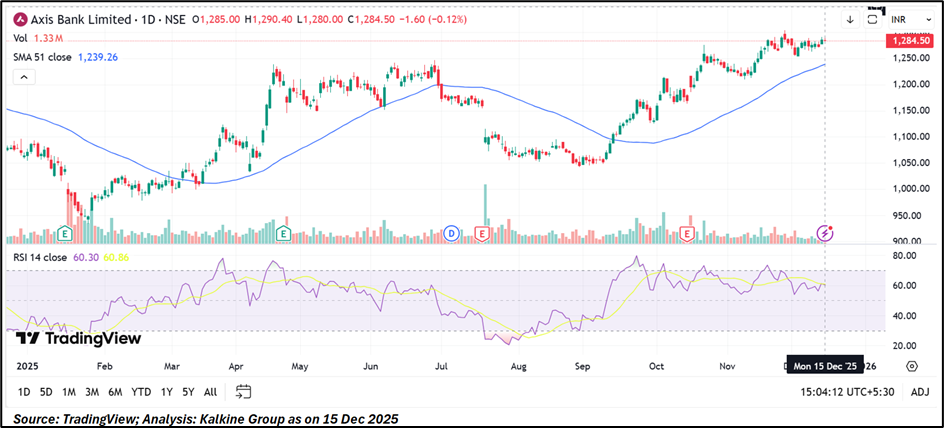This screenshot has width=944, height=428.
Task: Open the go-to-date calendar icon
Action: coord(244,391)
